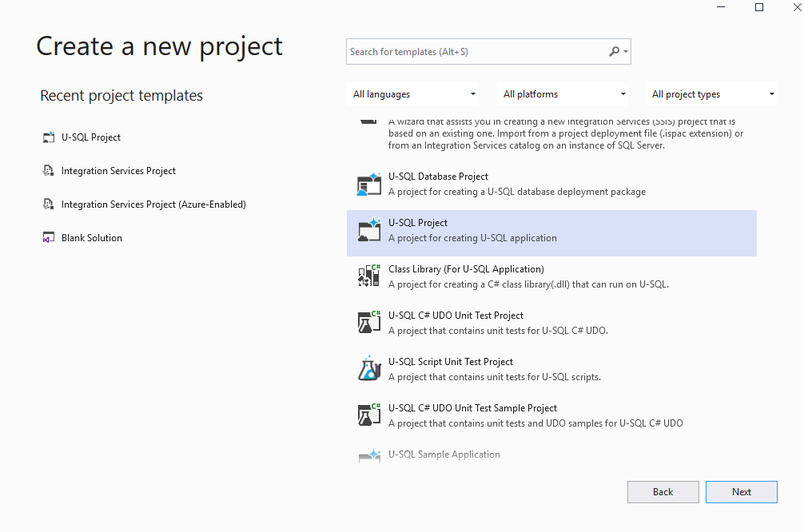Expand the All project types dropdown
The image size is (804, 532).
point(713,94)
